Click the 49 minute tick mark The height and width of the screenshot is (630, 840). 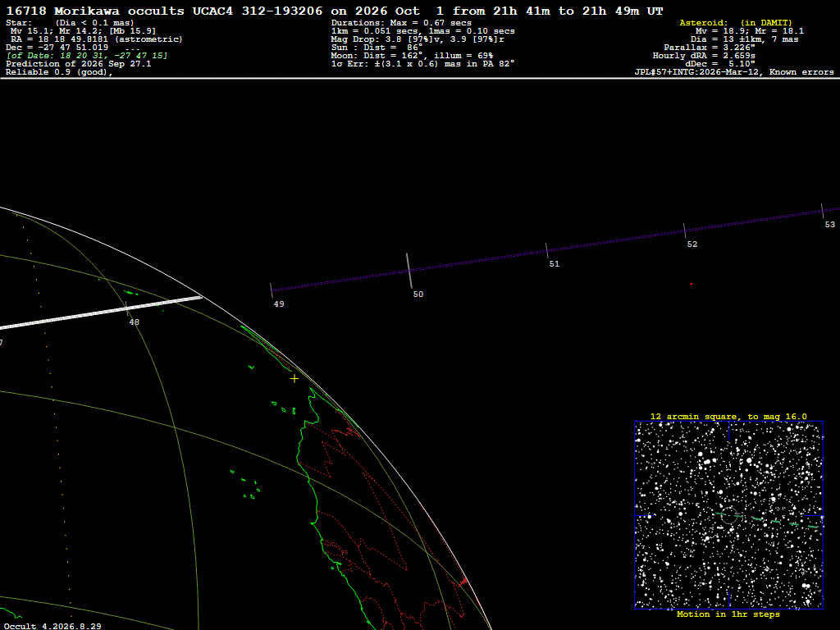pos(272,291)
